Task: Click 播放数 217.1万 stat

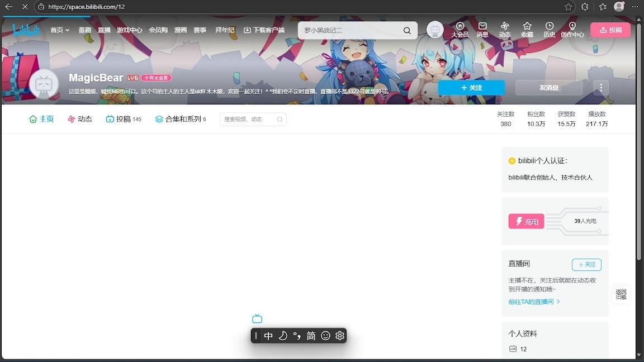Action: (597, 119)
